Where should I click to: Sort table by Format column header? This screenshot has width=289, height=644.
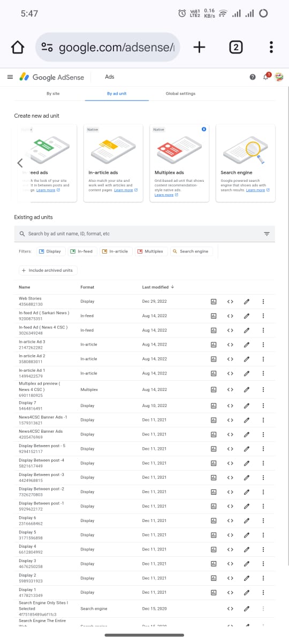click(x=87, y=287)
